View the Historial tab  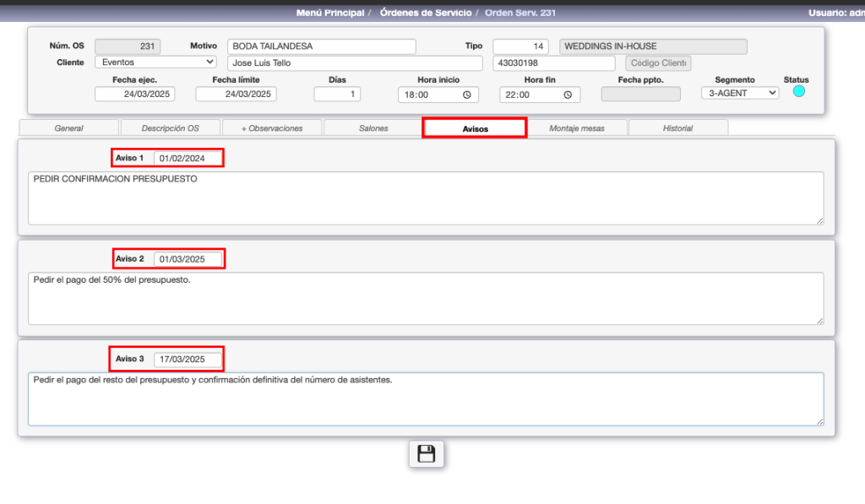coord(677,128)
